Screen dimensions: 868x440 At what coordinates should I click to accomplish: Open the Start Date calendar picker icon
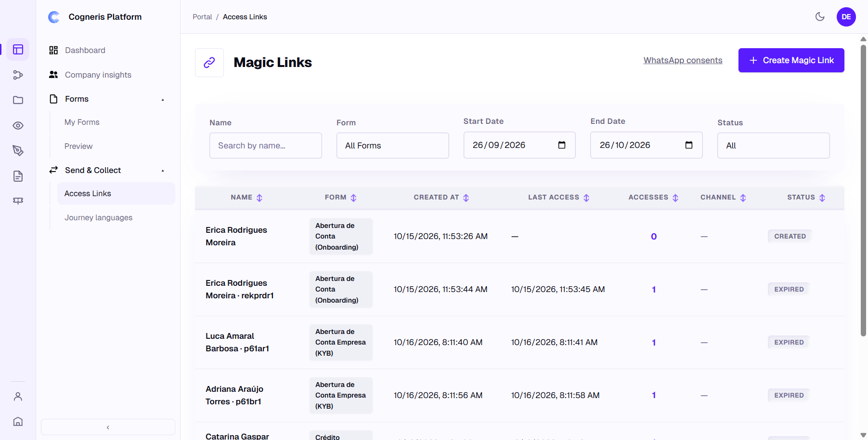[561, 145]
